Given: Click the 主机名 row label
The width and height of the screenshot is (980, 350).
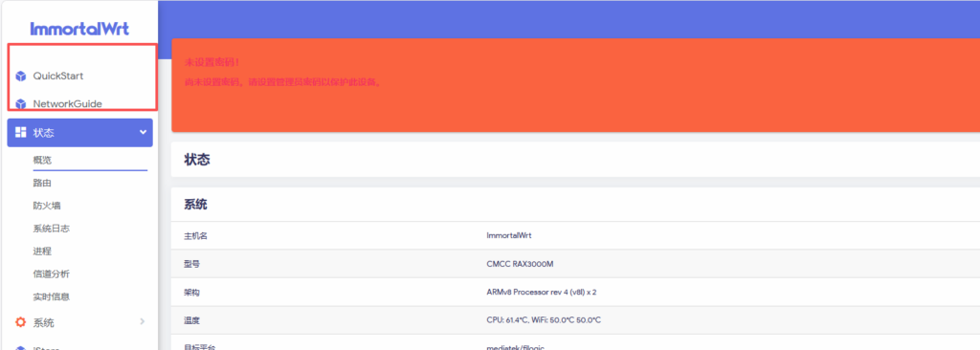Looking at the screenshot, I should click(195, 235).
